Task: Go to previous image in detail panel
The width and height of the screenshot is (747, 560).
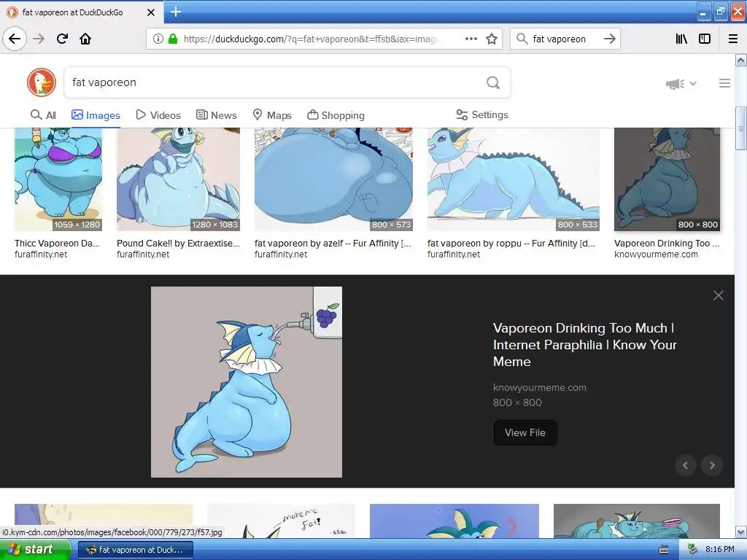Action: pos(686,465)
